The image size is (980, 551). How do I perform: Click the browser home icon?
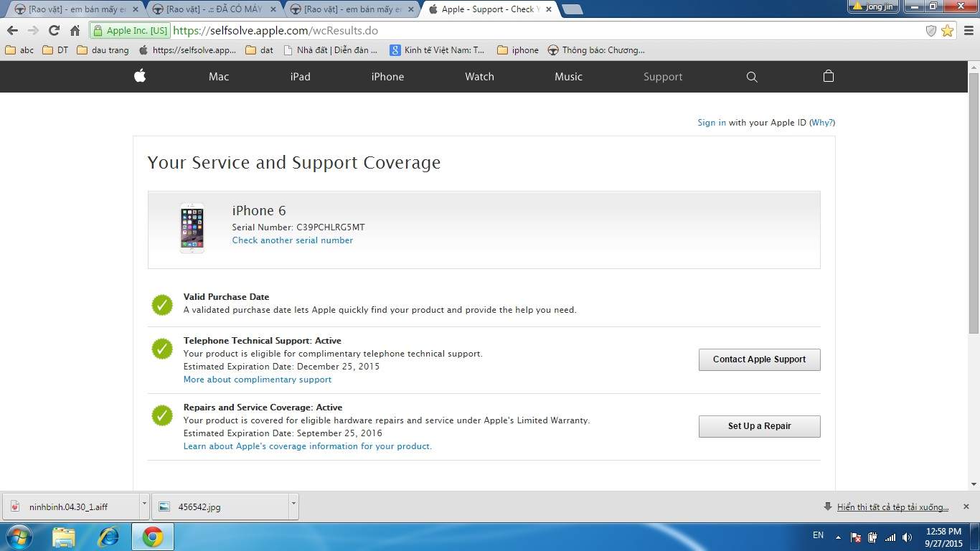point(75,30)
